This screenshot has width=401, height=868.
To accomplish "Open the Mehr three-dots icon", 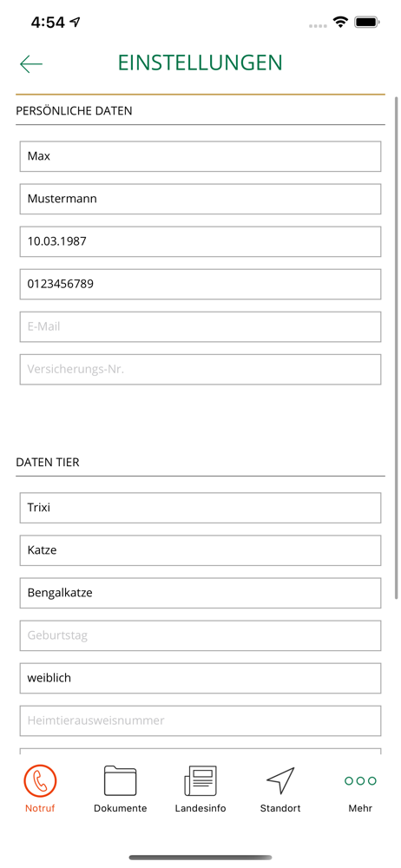I will (360, 780).
